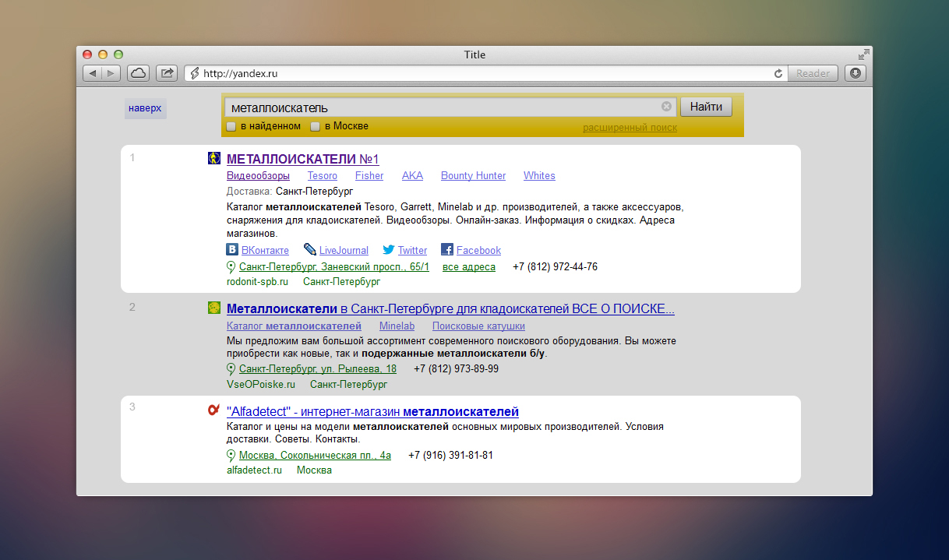This screenshot has height=560, width=949.
Task: Open the LiveJournal text link
Action: point(344,250)
